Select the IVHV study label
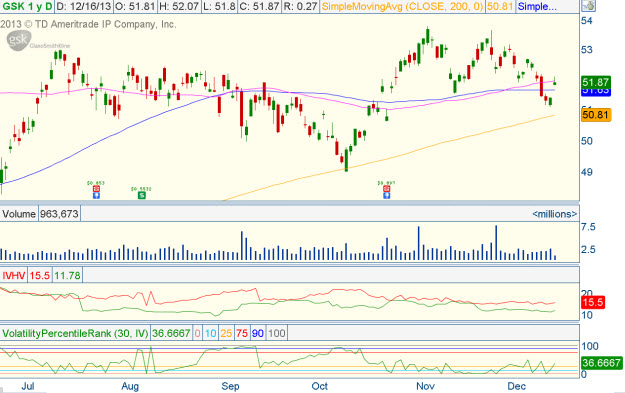Image resolution: width=625 pixels, height=393 pixels. 14,275
